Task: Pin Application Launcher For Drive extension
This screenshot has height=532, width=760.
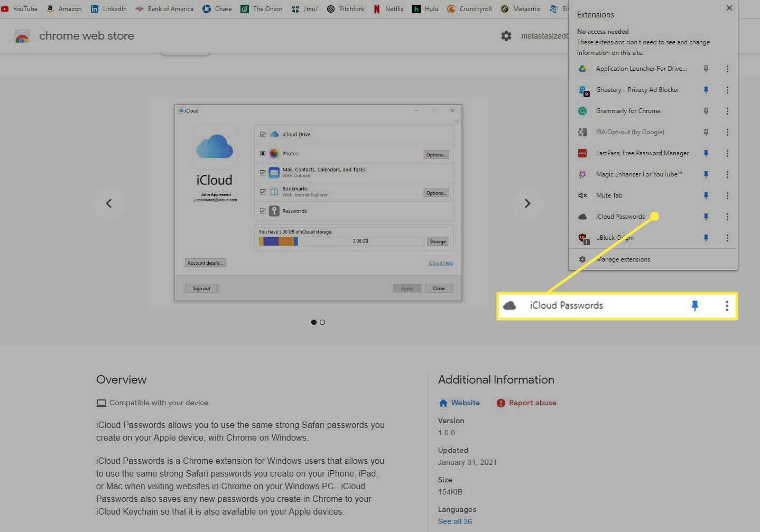Action: [706, 69]
